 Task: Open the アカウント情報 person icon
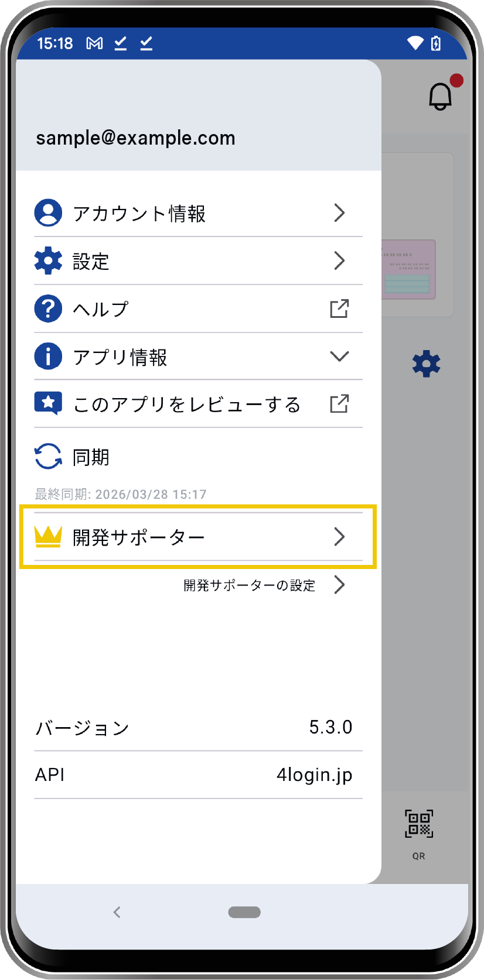click(48, 213)
